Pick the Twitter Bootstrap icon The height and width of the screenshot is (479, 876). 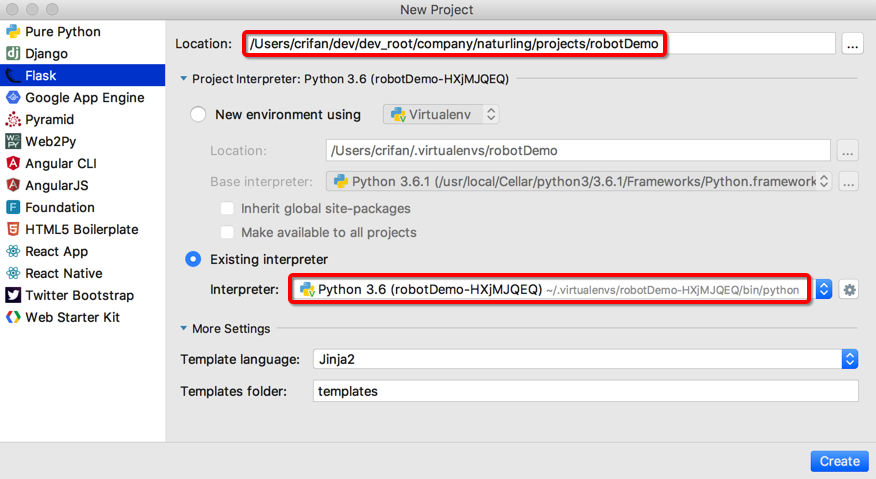(14, 295)
